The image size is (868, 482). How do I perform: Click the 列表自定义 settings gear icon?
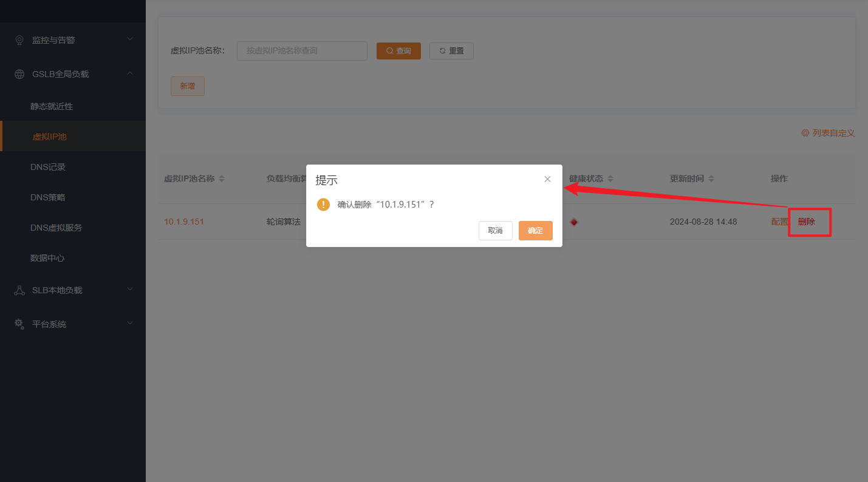[x=805, y=133]
